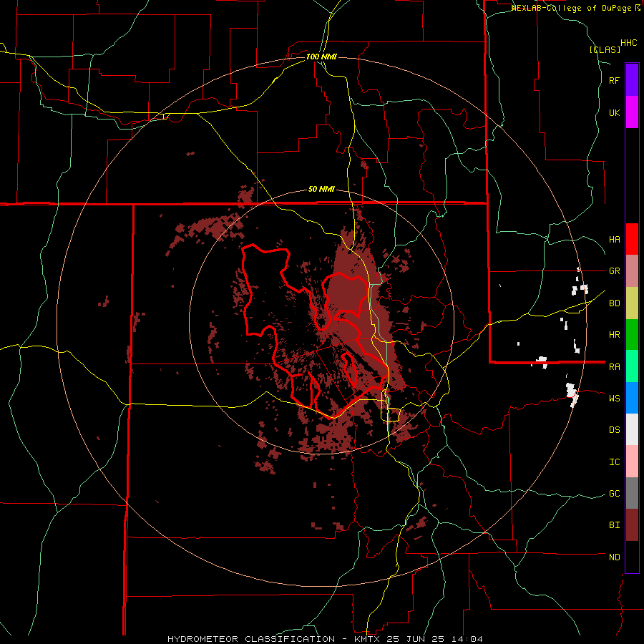Click the GC legend label
Screen dimensions: 644x644
(x=614, y=494)
